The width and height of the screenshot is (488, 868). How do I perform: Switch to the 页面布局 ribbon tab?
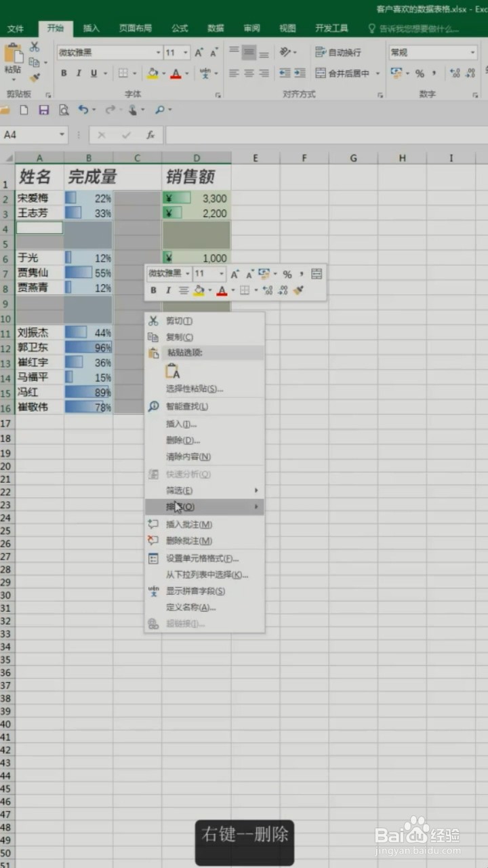(x=136, y=28)
